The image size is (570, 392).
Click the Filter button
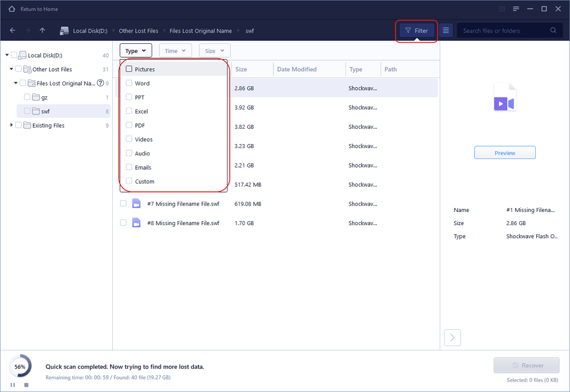[417, 31]
